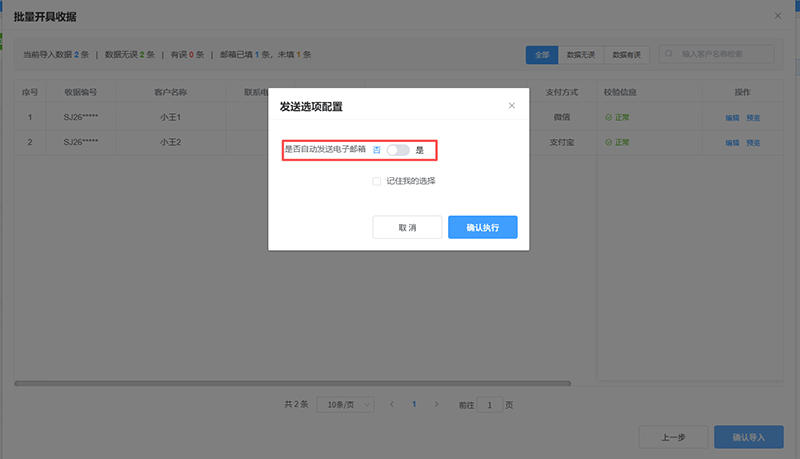
Task: Click the 取消 button in the dialog
Action: point(407,228)
